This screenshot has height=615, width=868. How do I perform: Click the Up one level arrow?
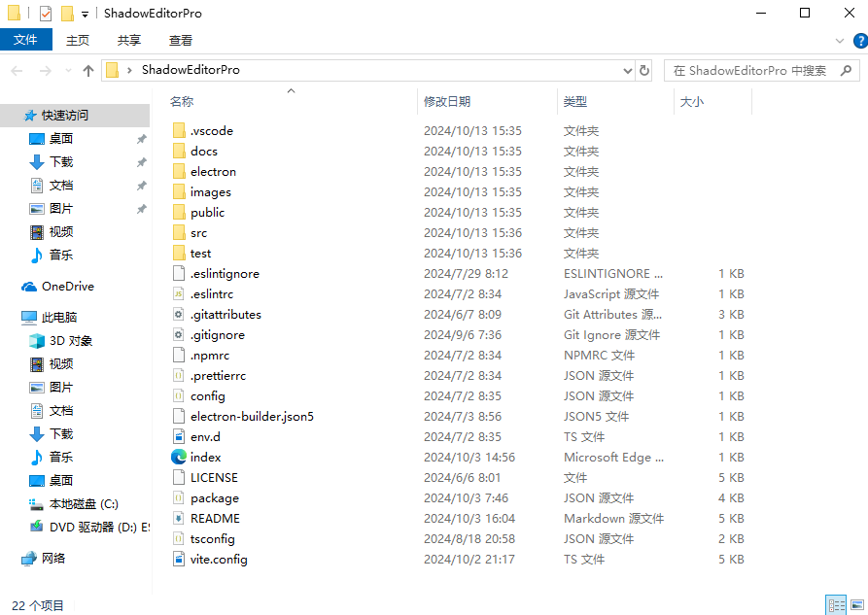[88, 70]
